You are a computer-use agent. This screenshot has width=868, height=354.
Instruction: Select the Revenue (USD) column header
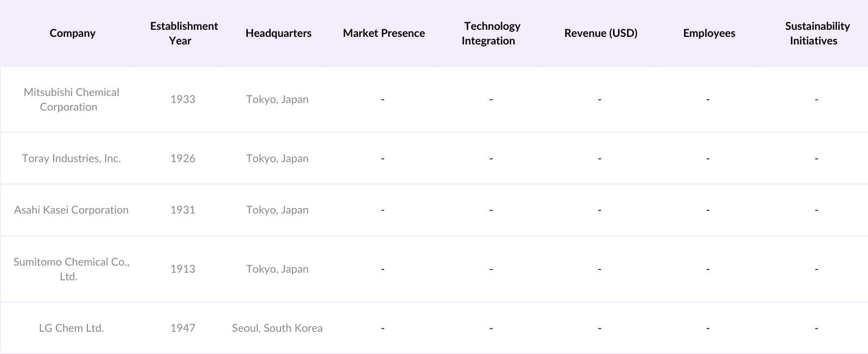(601, 33)
